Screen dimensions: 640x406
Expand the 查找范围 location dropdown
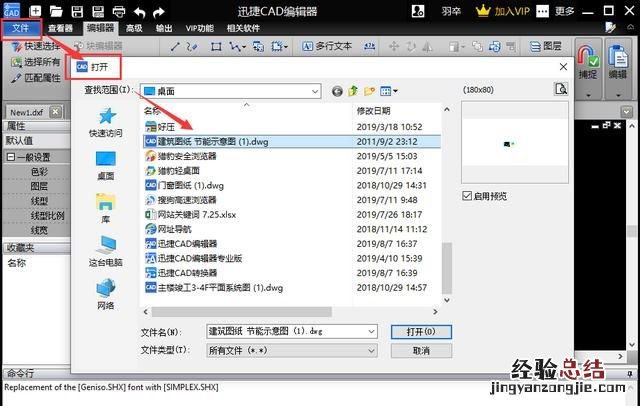[315, 91]
